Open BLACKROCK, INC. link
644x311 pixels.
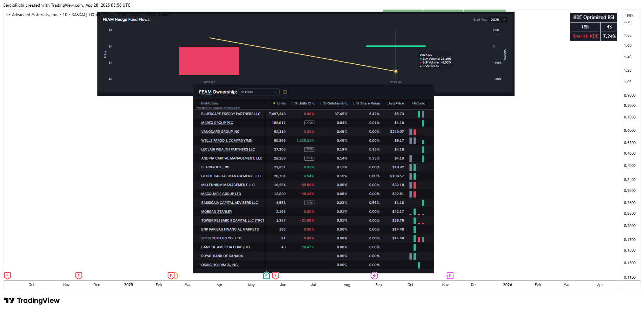coord(215,167)
